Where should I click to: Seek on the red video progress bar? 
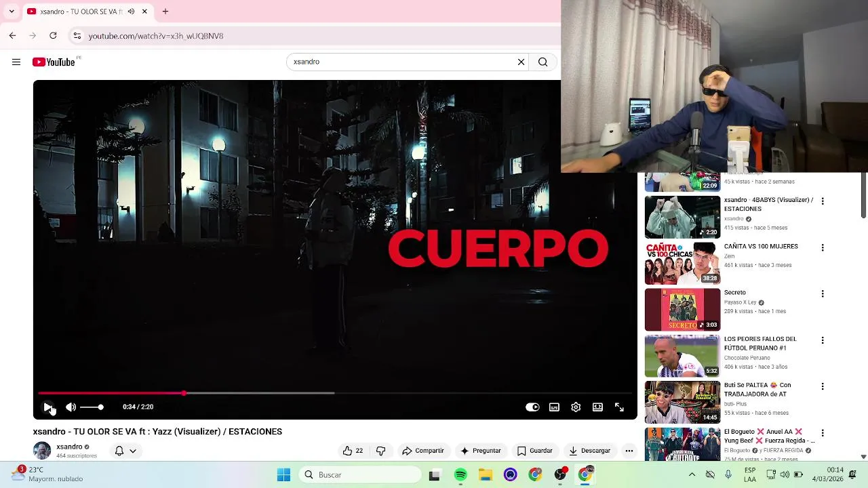[x=335, y=393]
